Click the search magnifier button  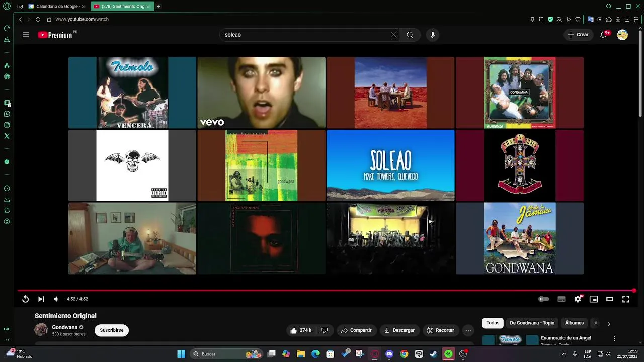410,35
